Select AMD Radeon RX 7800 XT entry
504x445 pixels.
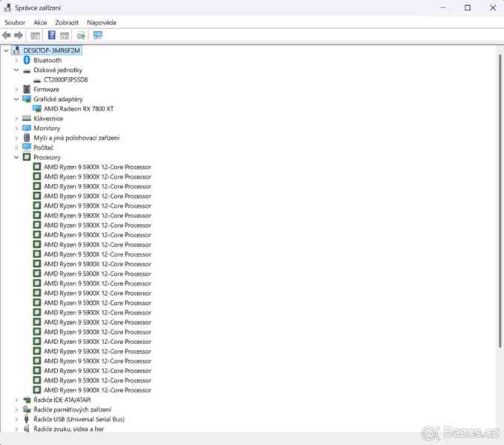point(79,109)
